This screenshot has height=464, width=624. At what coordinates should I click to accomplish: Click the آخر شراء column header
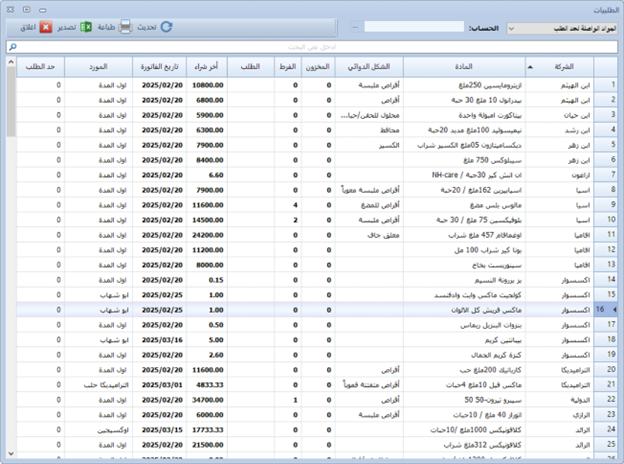207,66
